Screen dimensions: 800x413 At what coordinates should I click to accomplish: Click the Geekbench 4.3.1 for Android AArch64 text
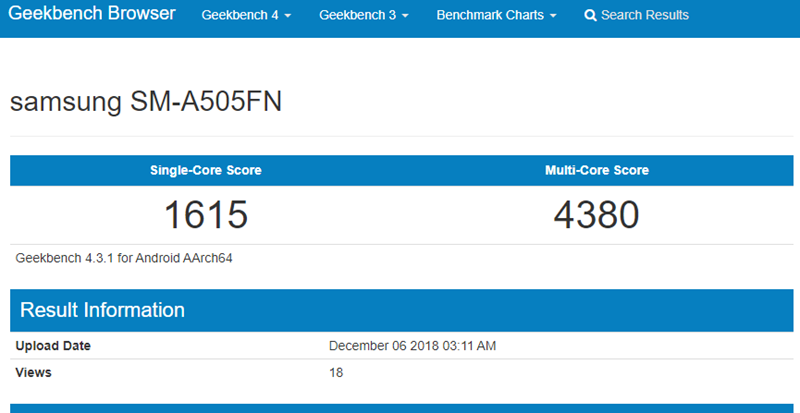point(124,258)
